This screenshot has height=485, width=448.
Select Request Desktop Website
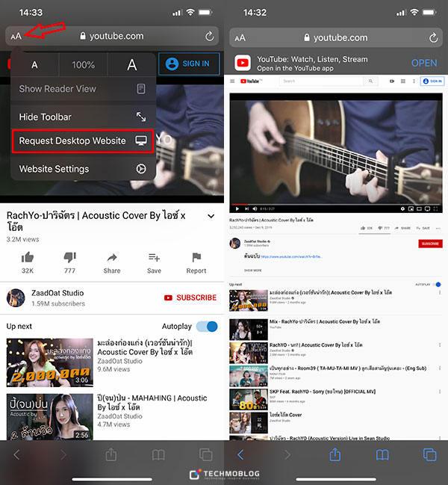pos(82,141)
